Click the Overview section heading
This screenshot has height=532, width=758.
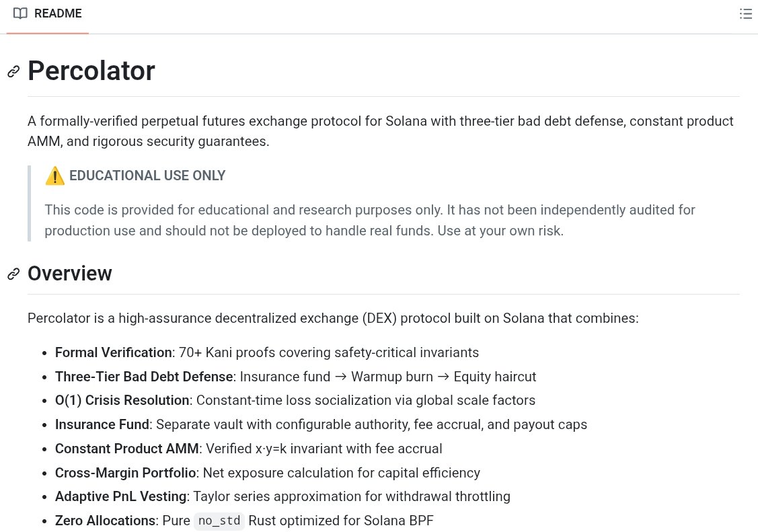tap(70, 274)
